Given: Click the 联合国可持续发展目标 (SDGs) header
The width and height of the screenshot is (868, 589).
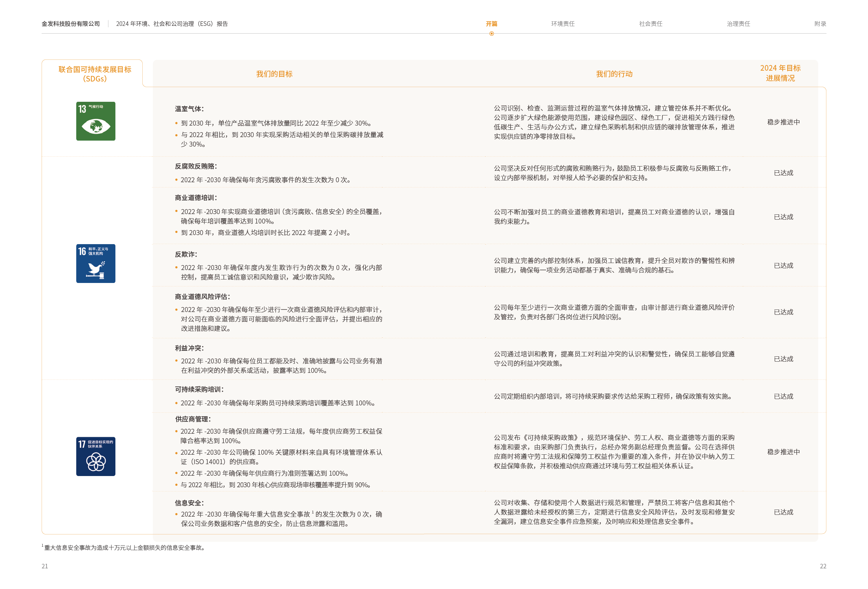Looking at the screenshot, I should point(94,73).
